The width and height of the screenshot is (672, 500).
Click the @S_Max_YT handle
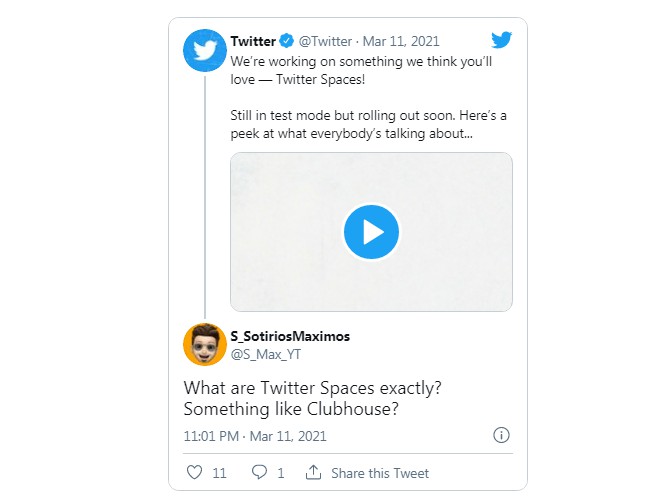pos(263,354)
